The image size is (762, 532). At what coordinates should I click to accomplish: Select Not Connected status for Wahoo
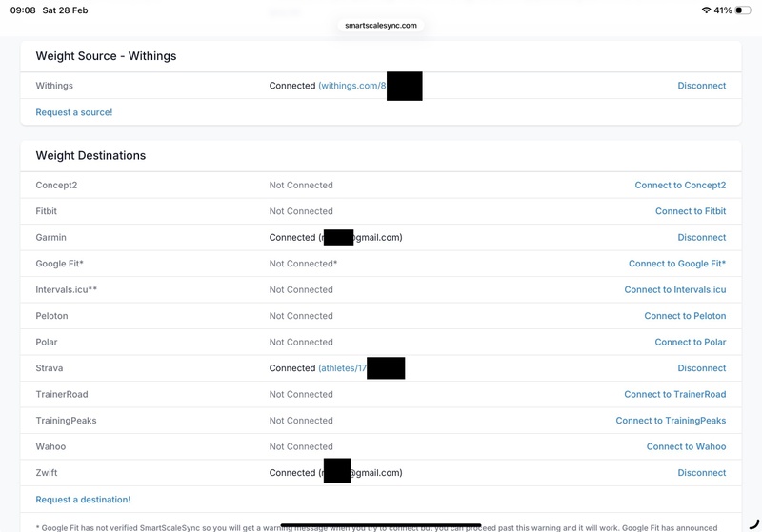(x=301, y=447)
